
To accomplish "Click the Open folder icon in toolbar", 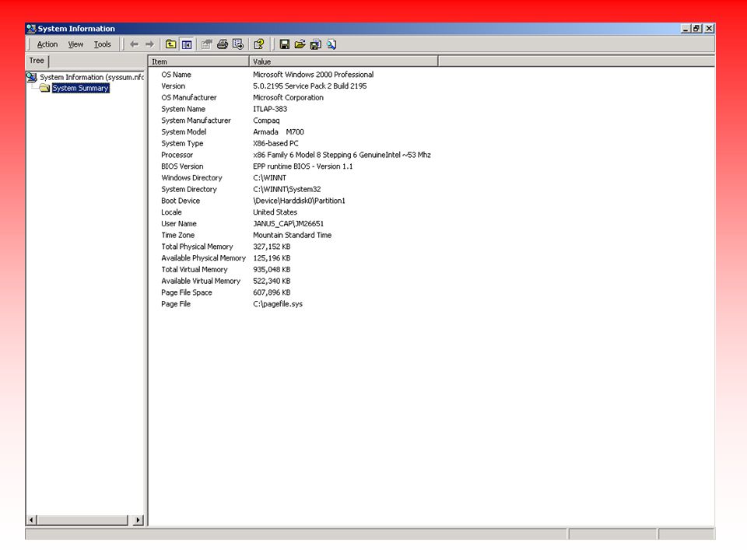I will click(x=300, y=44).
